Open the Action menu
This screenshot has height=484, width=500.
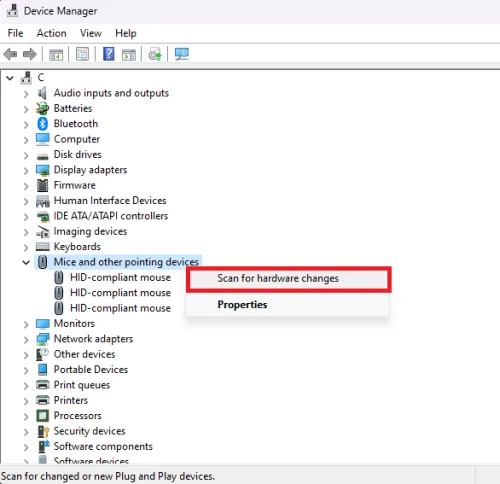52,33
